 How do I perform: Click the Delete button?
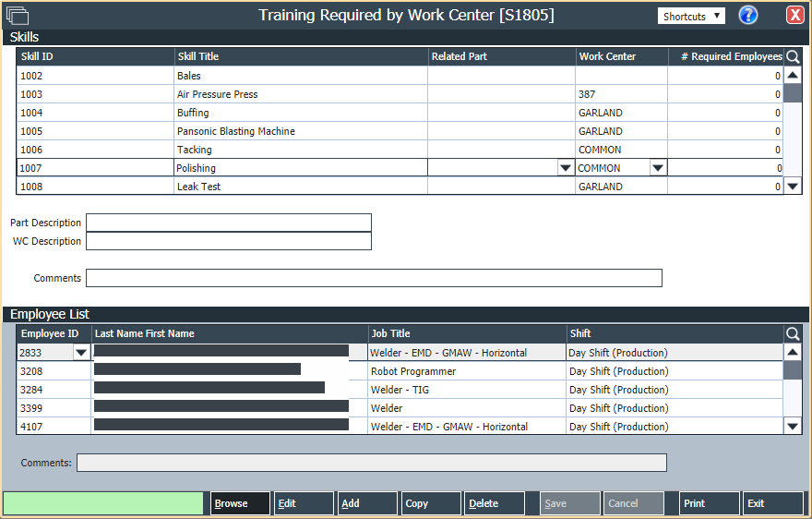494,503
